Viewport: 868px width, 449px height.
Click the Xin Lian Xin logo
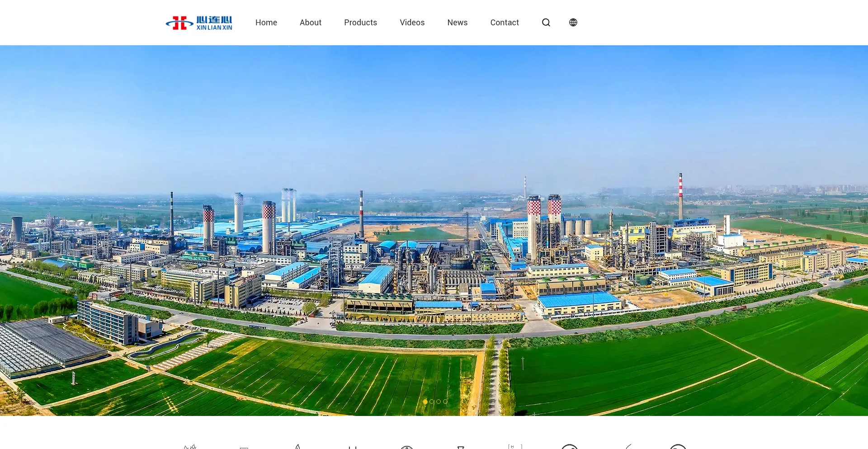click(199, 23)
